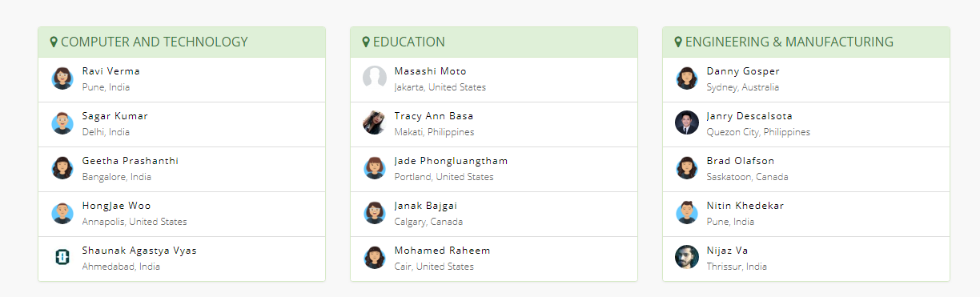Visit Brad Olafson's profile link
The image size is (980, 297).
741,161
